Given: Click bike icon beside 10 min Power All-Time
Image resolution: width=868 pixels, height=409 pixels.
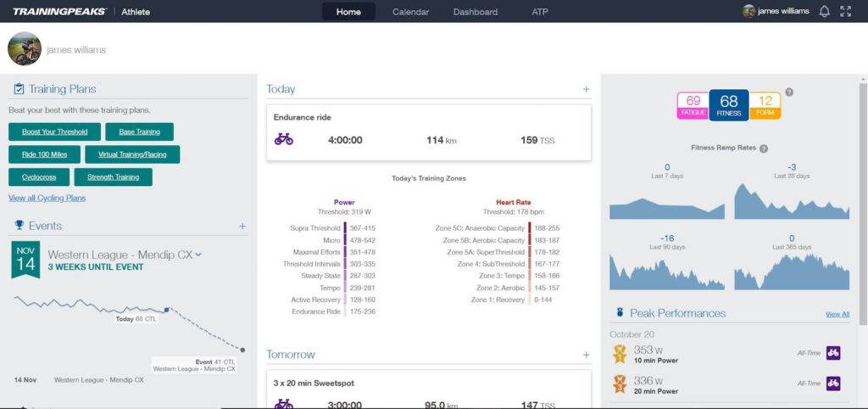Looking at the screenshot, I should [x=833, y=353].
